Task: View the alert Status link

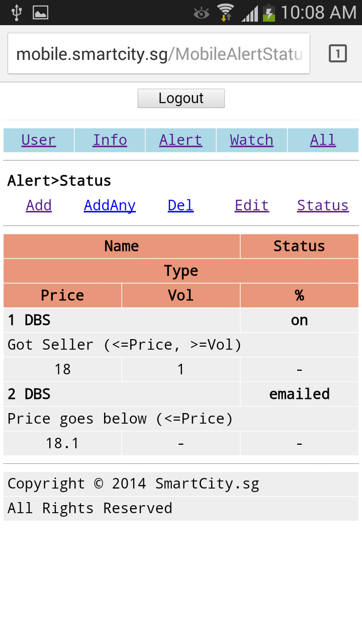Action: click(323, 205)
